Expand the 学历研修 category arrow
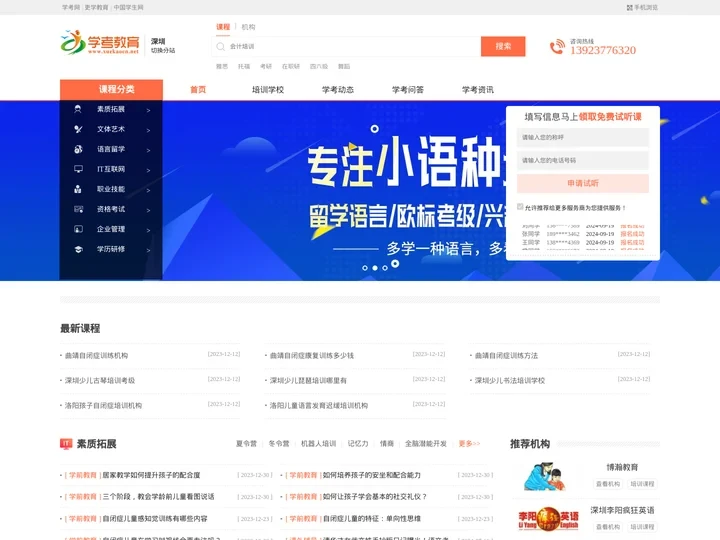This screenshot has width=720, height=540. click(148, 250)
